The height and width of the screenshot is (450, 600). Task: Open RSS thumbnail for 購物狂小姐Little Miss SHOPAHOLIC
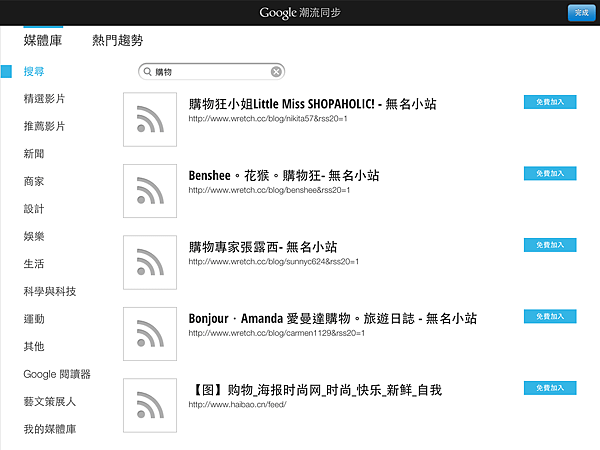(150, 119)
